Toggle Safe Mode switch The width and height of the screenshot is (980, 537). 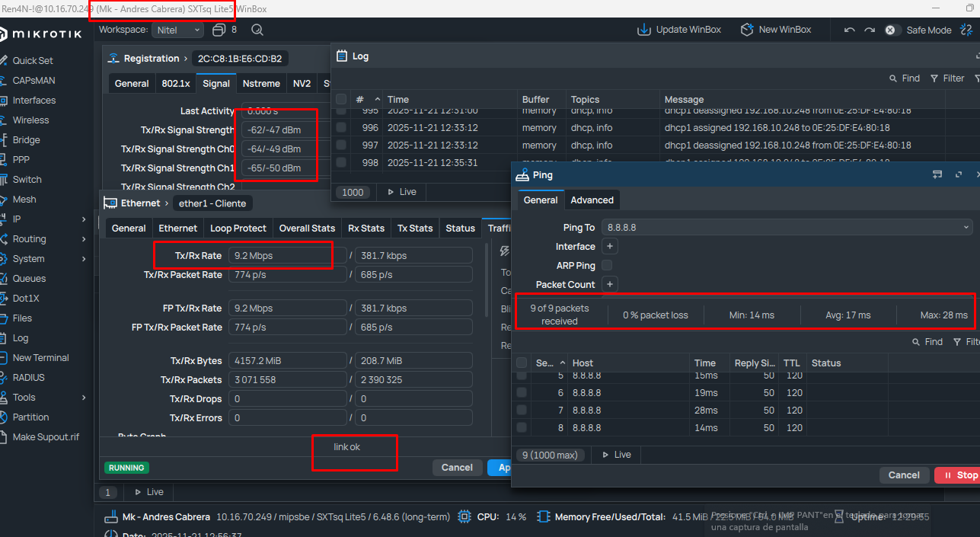tap(890, 30)
